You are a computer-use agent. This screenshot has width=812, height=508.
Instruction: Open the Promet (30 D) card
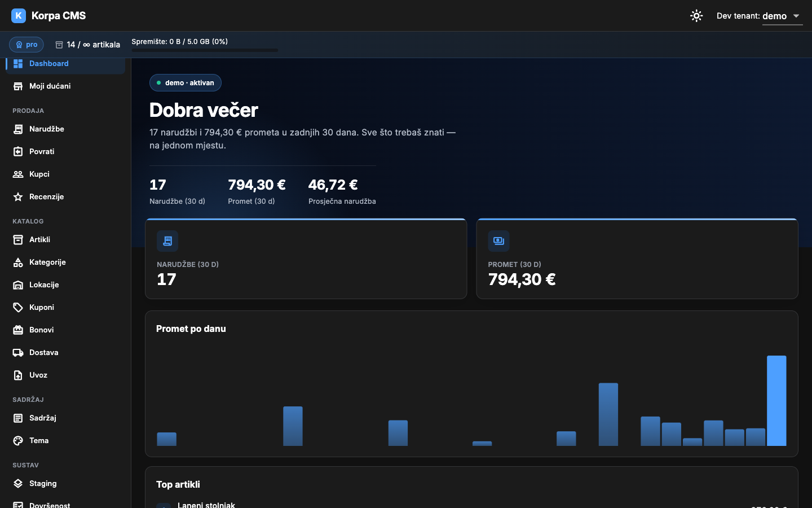[x=637, y=259]
